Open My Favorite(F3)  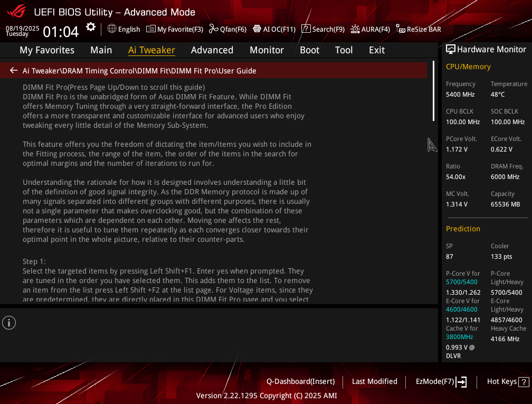coord(180,29)
